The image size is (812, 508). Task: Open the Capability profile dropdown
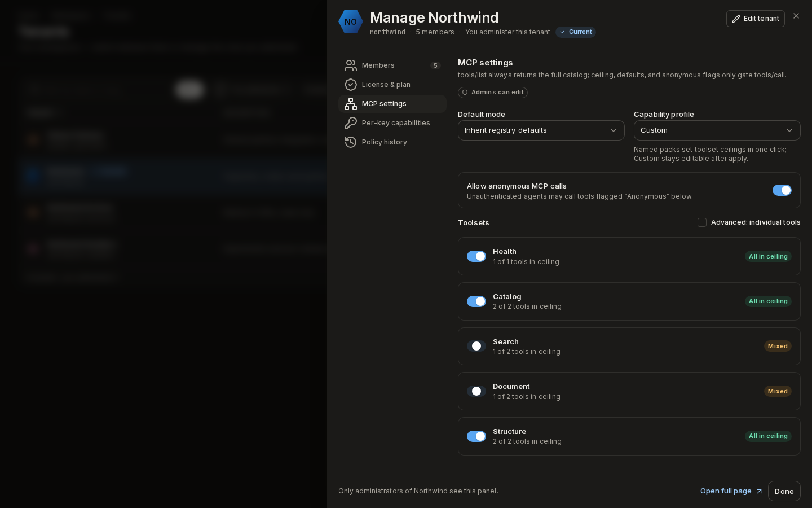tap(717, 130)
